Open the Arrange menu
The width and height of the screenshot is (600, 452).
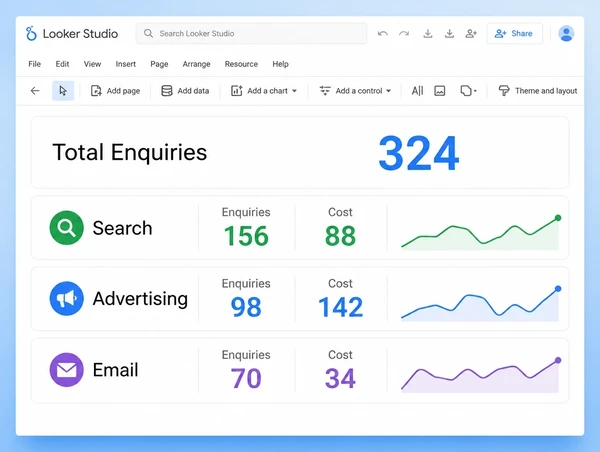pos(196,64)
